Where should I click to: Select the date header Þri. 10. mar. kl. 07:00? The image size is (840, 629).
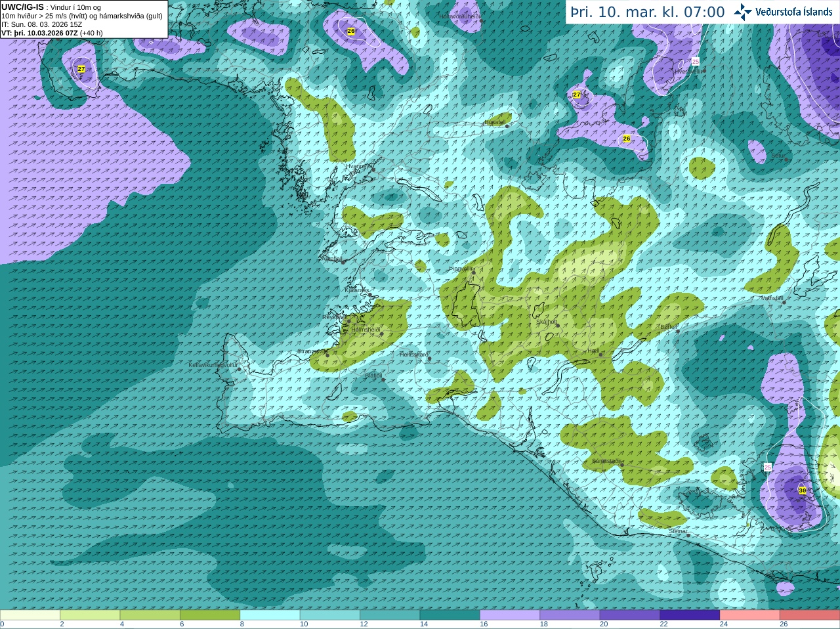[648, 12]
